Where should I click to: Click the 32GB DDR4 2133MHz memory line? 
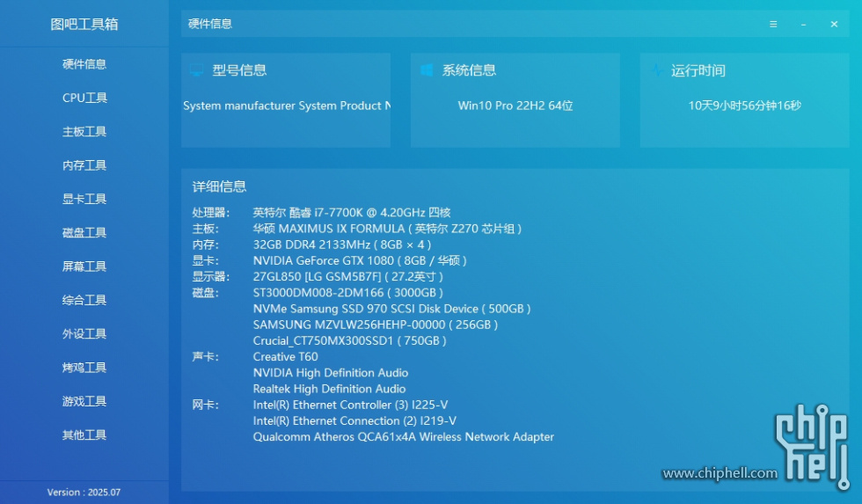coord(342,245)
